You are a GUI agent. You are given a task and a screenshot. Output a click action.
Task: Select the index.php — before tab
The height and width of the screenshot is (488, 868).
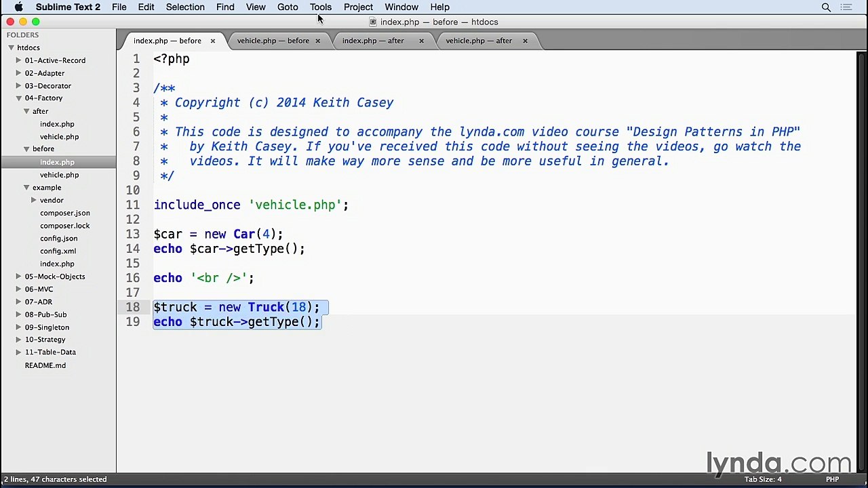(167, 41)
